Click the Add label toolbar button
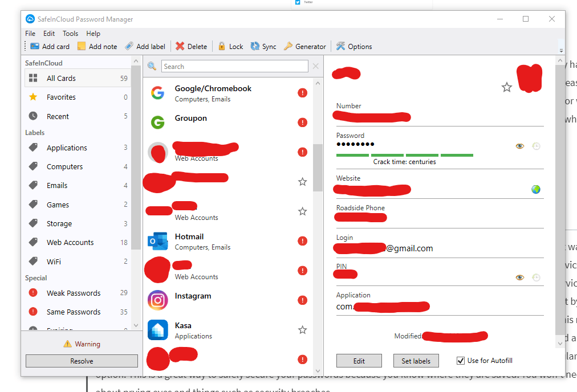Image resolution: width=577 pixels, height=392 pixels. click(x=145, y=46)
